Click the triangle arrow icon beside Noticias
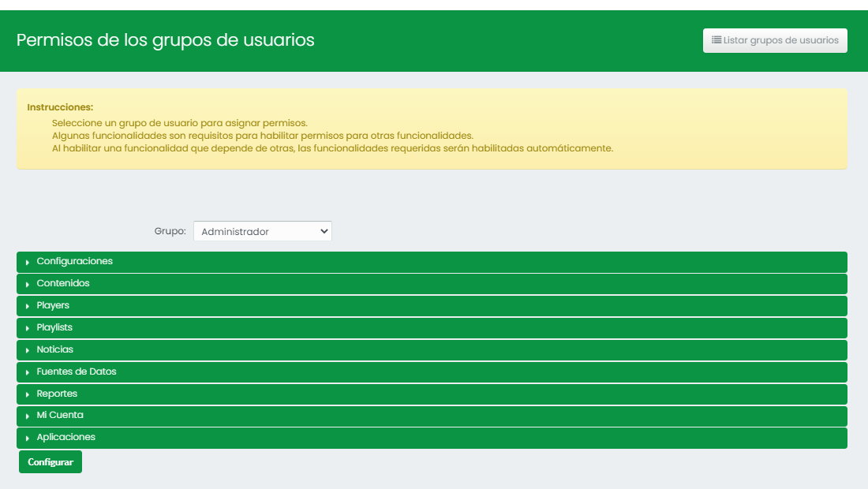 coord(27,350)
